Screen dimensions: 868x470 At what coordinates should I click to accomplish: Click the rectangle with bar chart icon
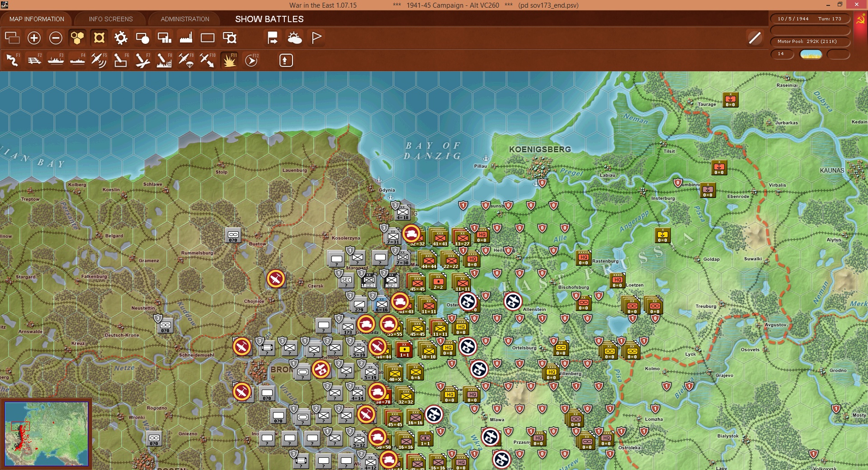(164, 38)
